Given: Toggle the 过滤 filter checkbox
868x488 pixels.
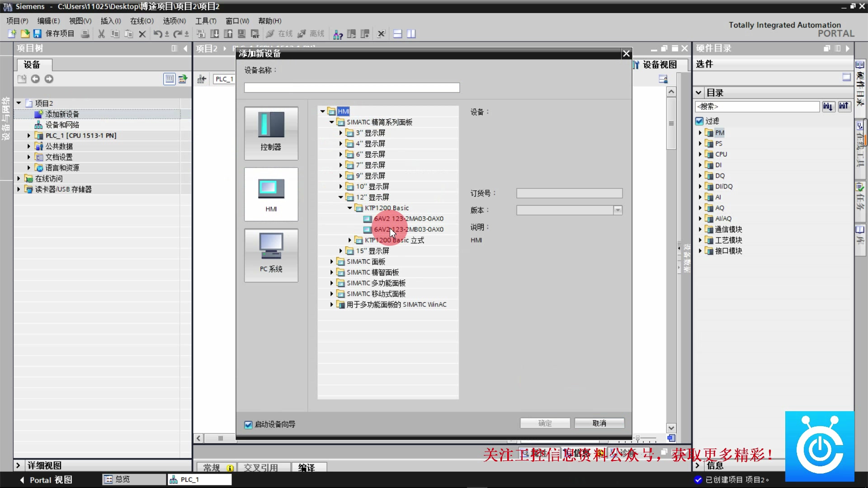Looking at the screenshot, I should click(x=699, y=121).
